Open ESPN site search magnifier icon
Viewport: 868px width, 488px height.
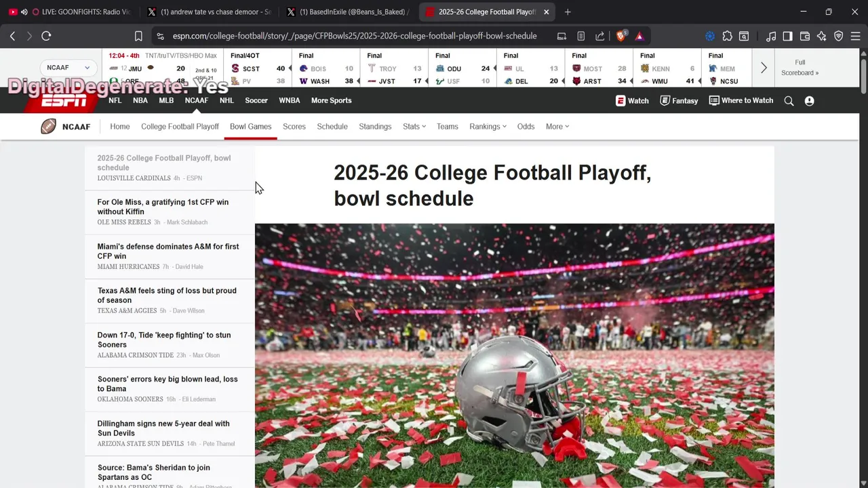(789, 100)
